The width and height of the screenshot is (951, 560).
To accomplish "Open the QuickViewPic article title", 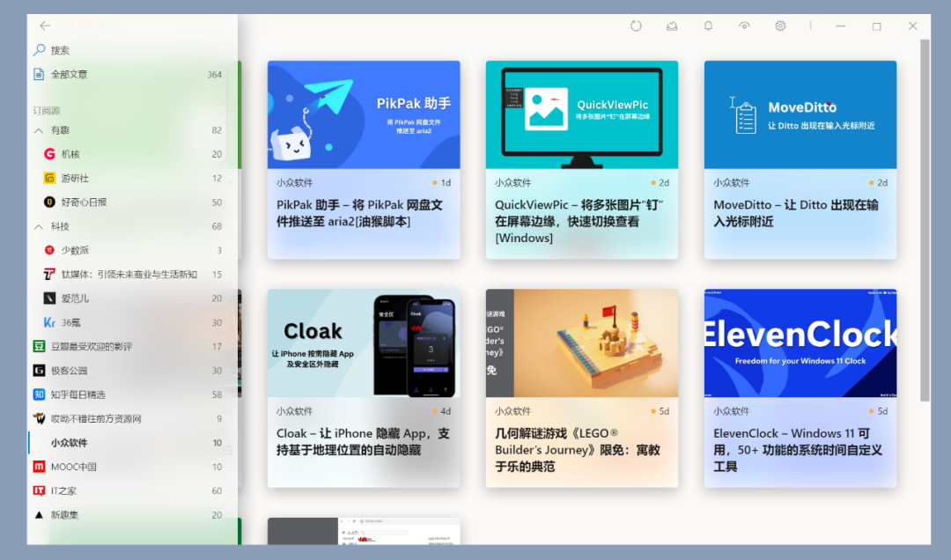I will pyautogui.click(x=579, y=222).
